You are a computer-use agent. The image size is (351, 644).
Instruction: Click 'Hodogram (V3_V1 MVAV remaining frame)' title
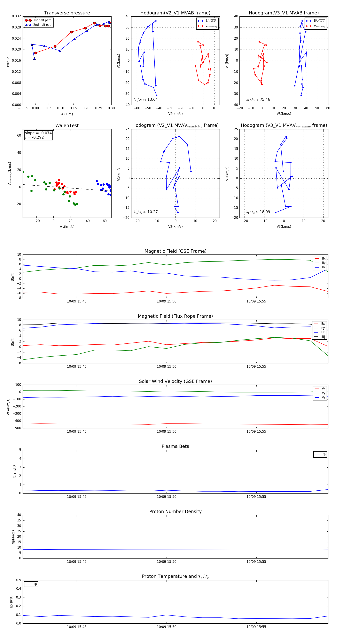pyautogui.click(x=284, y=125)
